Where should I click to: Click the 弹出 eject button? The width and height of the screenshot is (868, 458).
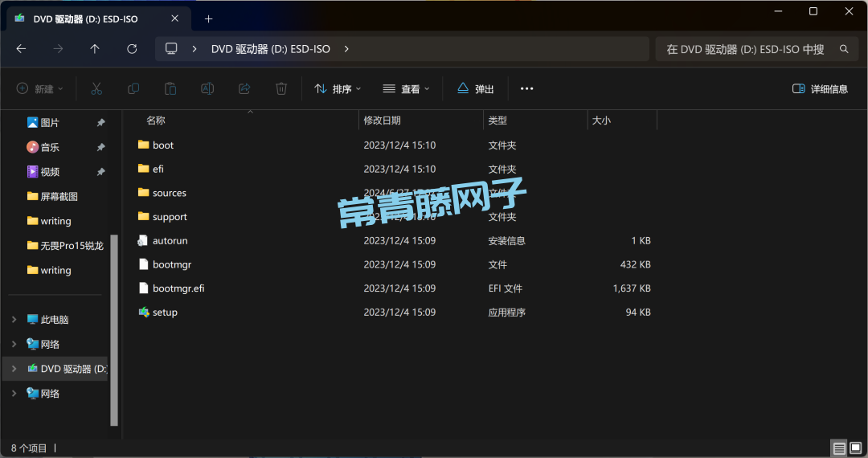coord(475,88)
